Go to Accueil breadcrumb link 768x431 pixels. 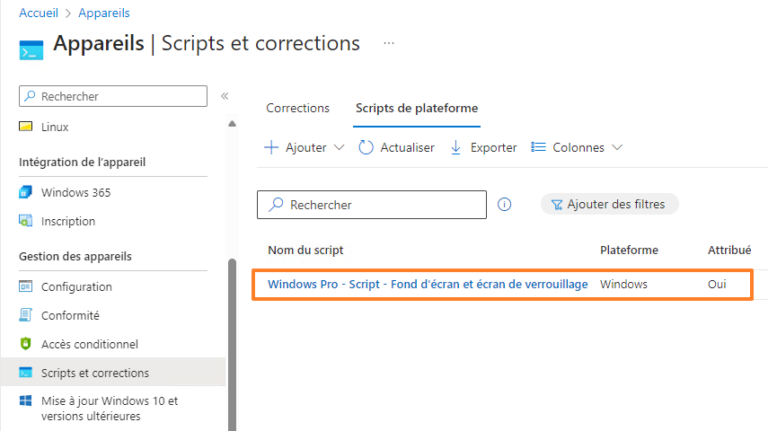coord(40,13)
